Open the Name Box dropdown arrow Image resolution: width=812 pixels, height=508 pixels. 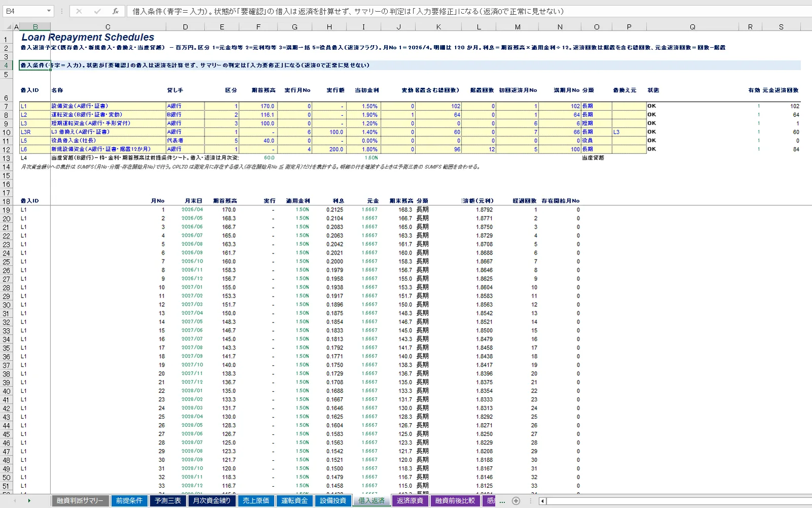click(49, 11)
